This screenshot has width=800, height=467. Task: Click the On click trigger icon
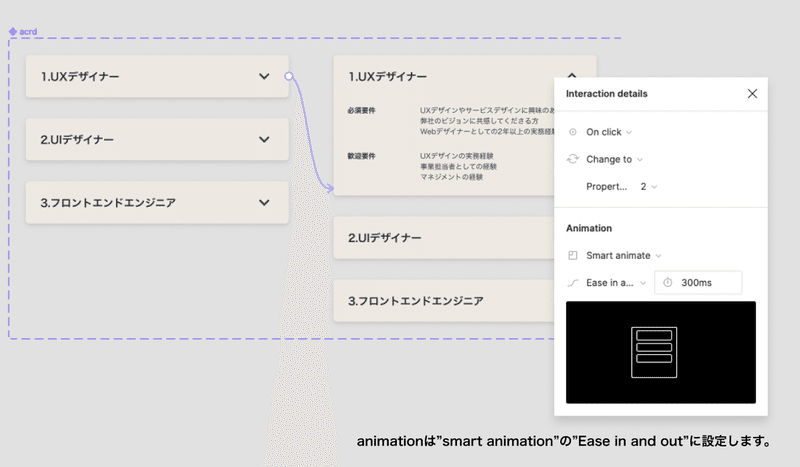(x=573, y=132)
